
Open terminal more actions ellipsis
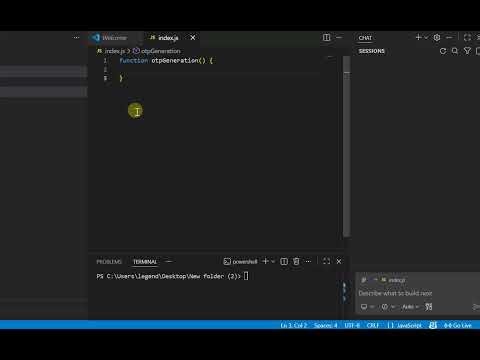(308, 262)
